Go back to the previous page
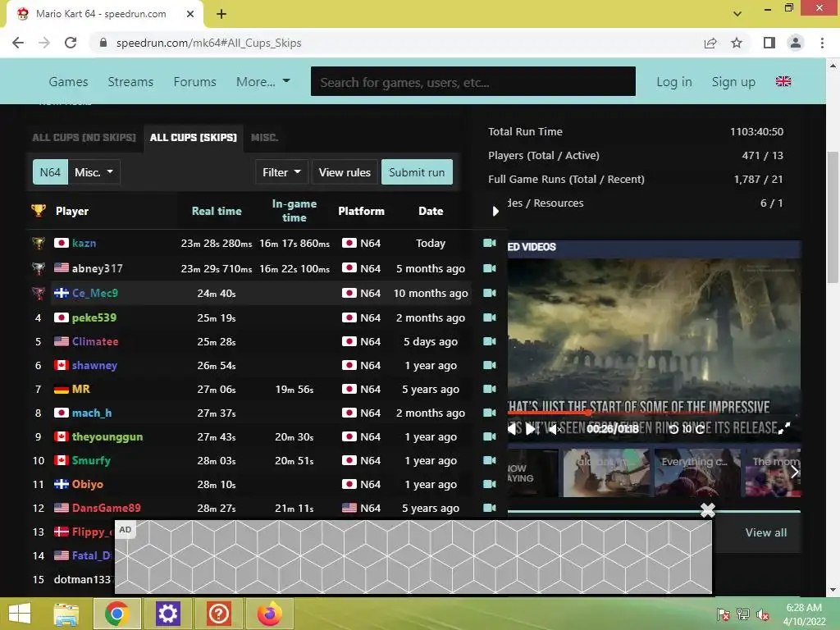Viewport: 840px width, 630px height. (18, 43)
